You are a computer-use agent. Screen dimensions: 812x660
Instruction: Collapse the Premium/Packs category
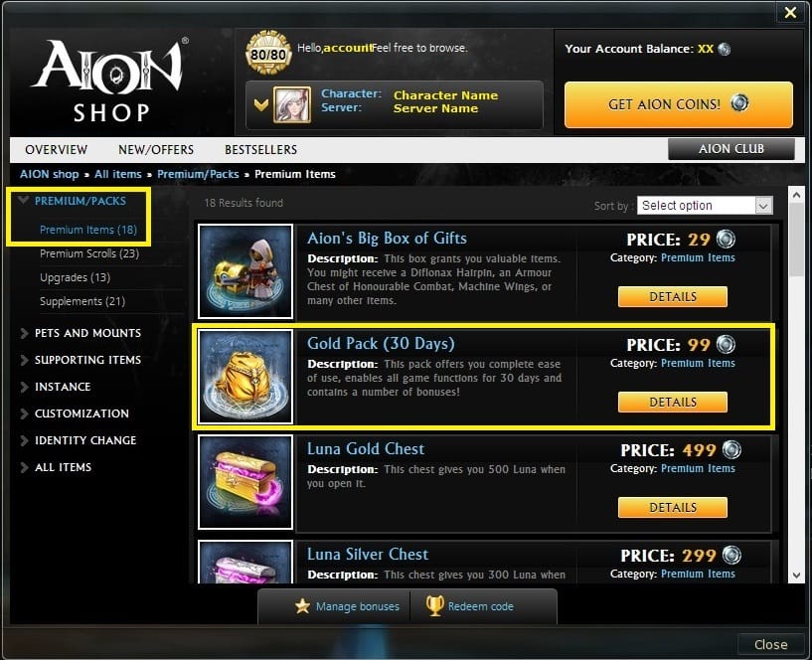point(80,201)
